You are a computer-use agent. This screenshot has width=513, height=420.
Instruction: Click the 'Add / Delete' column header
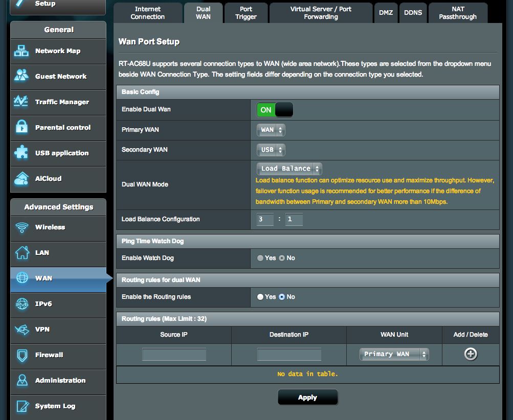click(x=471, y=335)
